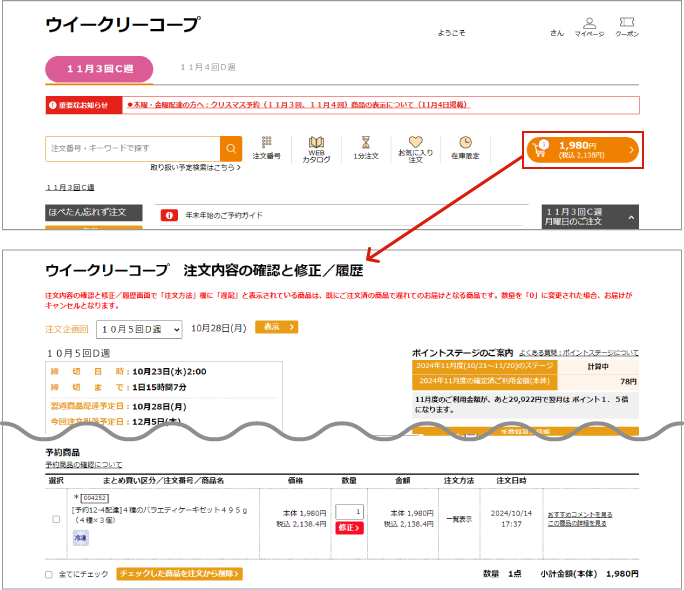Click the product keyword search field
The height and width of the screenshot is (590, 684).
pos(132,149)
